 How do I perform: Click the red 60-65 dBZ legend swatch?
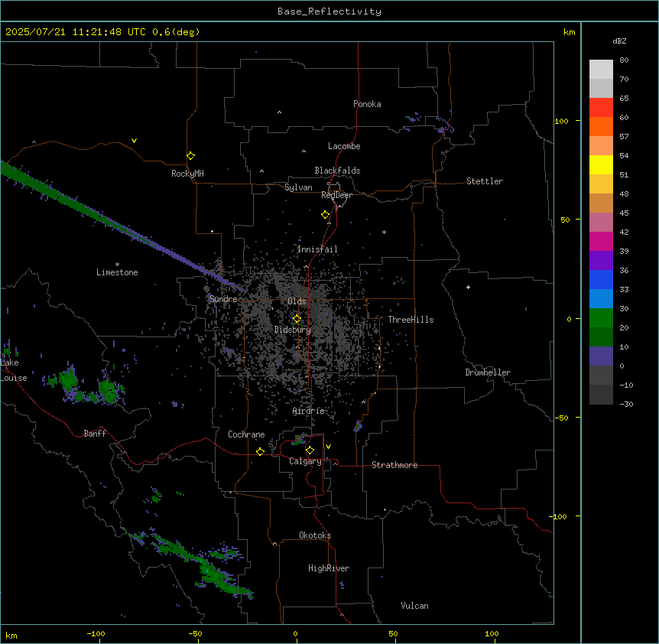pyautogui.click(x=601, y=108)
